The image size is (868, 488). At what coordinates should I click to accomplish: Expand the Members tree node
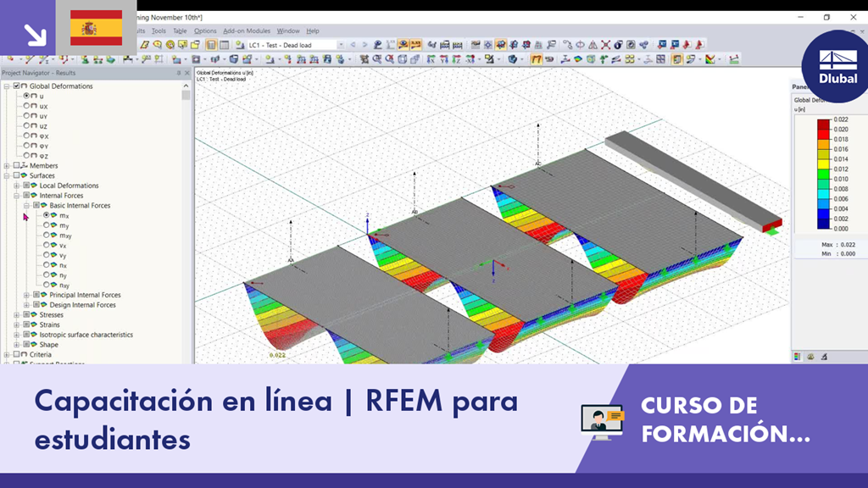[7, 166]
